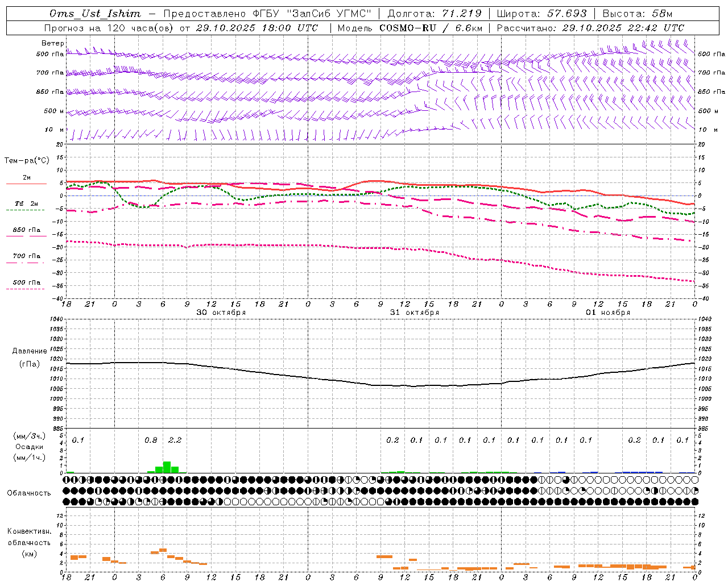Viewport: 728px width, 582px height.
Task: Click the station name Oms_Ust_Ishim
Action: click(x=95, y=14)
